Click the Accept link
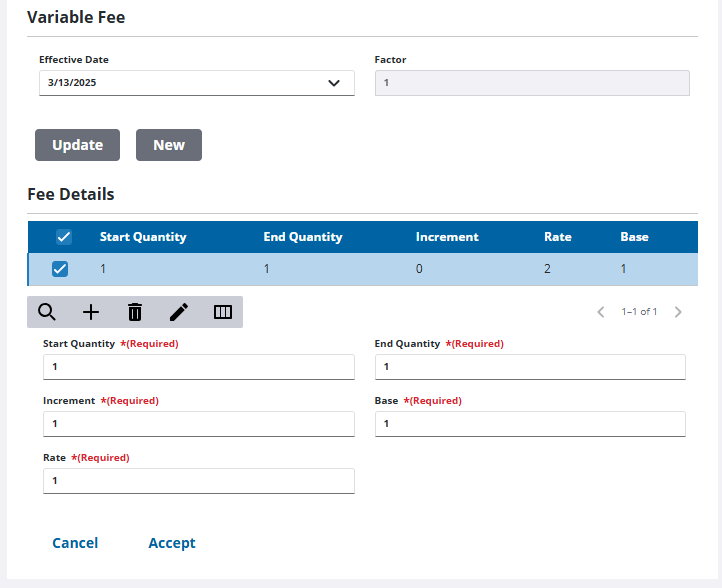The height and width of the screenshot is (588, 722). click(172, 543)
